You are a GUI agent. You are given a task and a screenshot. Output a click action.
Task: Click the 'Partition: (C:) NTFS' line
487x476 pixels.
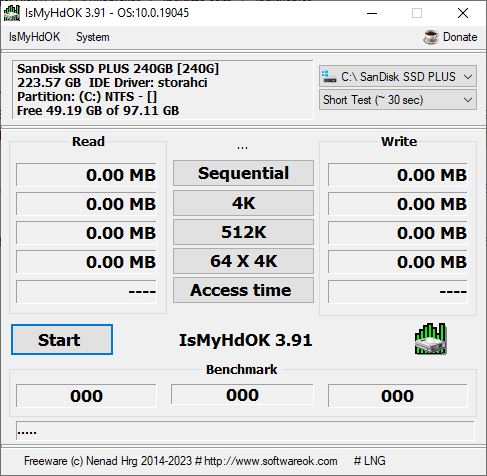click(x=87, y=96)
